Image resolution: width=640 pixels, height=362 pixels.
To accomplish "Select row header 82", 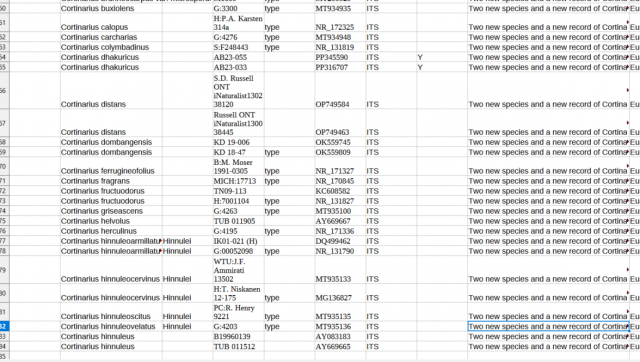I will (4, 326).
